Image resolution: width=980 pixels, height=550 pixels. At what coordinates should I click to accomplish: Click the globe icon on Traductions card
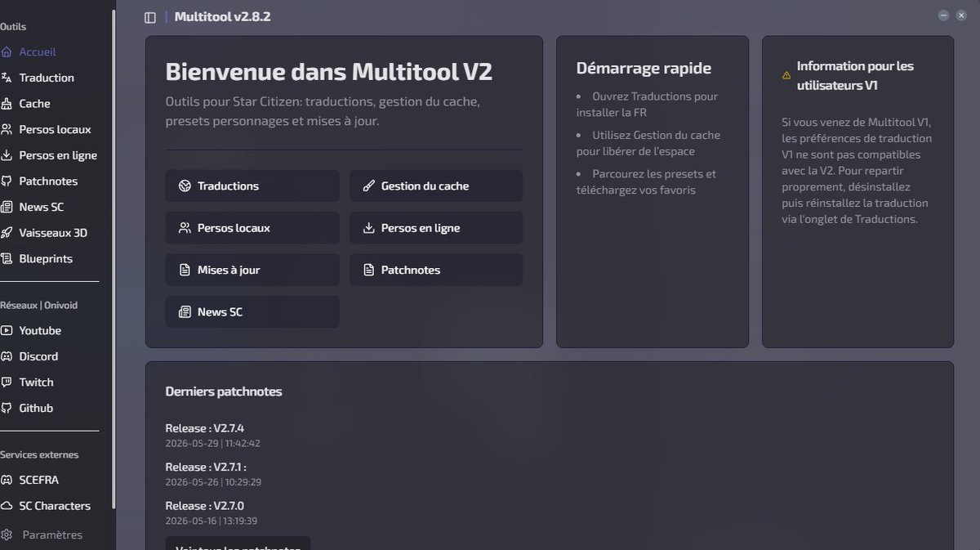tap(185, 186)
